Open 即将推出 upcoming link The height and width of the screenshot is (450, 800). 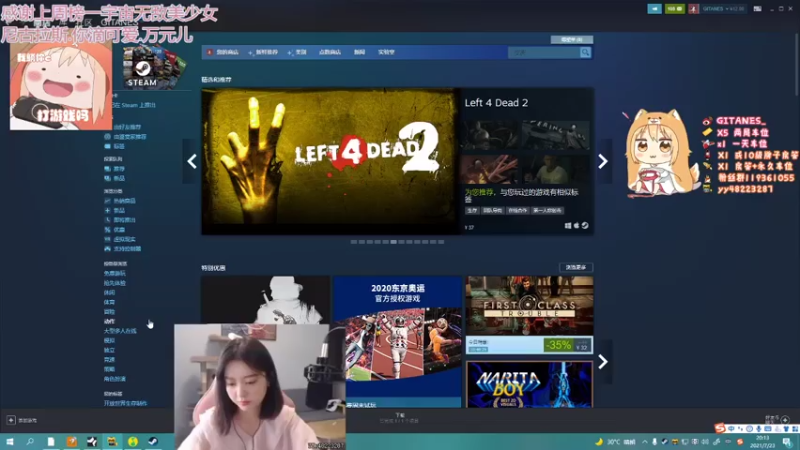pos(124,220)
